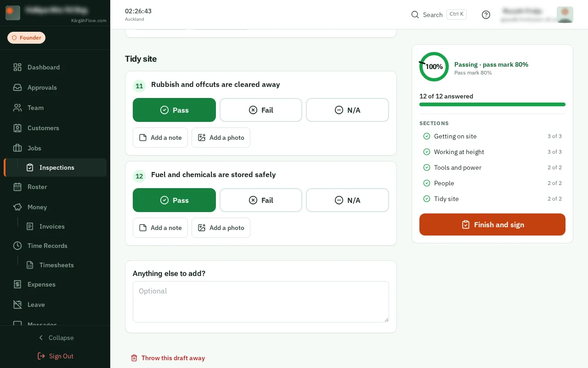Click the Money piggy bank icon
Viewport: 588px width, 368px height.
tap(17, 207)
